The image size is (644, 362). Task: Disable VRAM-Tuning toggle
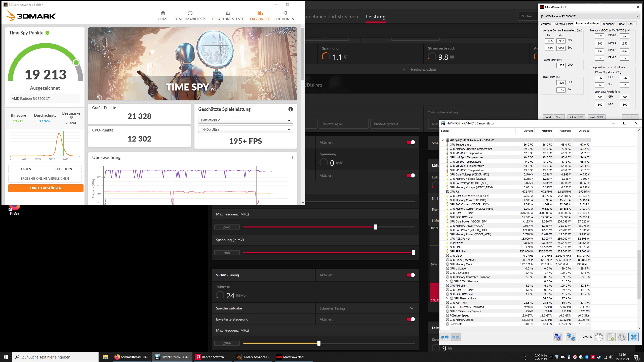[411, 275]
